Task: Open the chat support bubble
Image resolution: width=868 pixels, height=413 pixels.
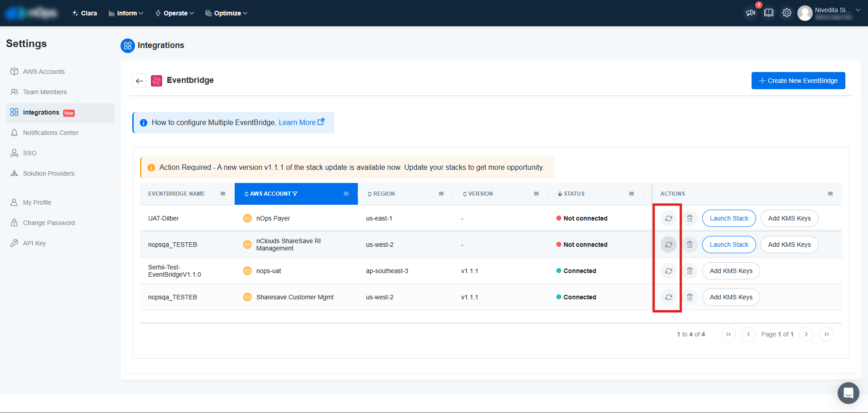Action: [x=848, y=393]
